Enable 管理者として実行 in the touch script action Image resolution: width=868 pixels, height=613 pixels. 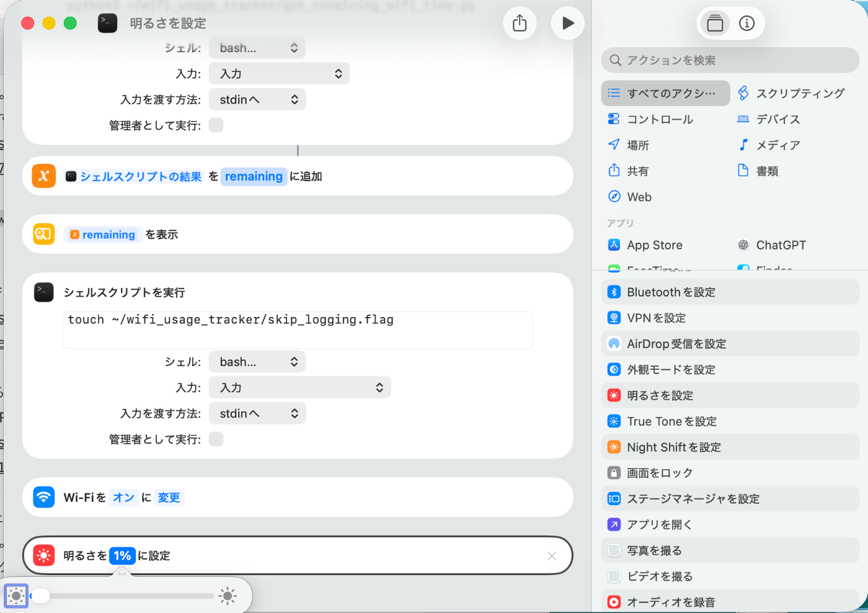[x=216, y=439]
